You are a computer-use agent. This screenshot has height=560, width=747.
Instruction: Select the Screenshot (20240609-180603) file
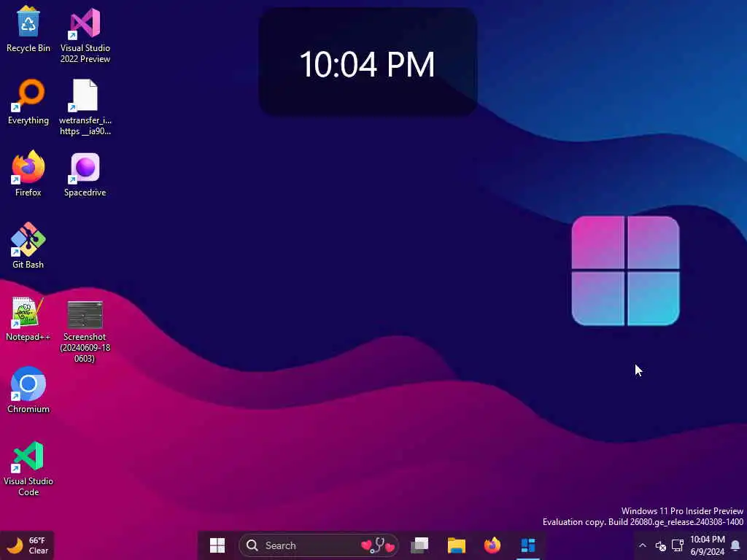click(85, 332)
